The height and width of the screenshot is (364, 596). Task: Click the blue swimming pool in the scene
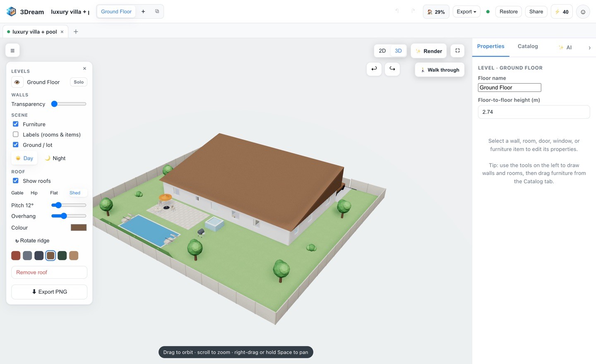[x=149, y=230]
